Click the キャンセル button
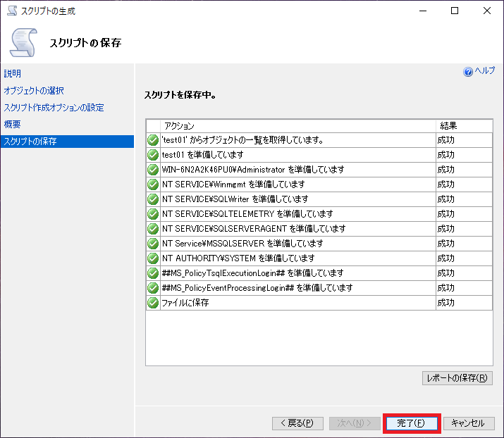This screenshot has height=438, width=504. coord(468,423)
